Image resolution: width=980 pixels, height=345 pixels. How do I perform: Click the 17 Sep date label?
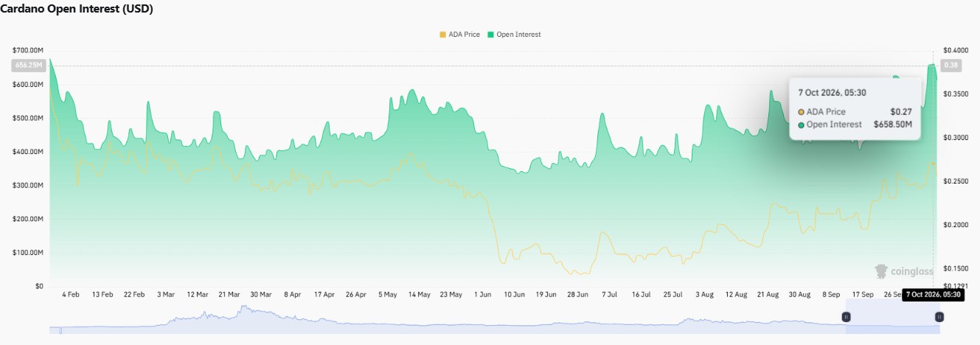863,294
